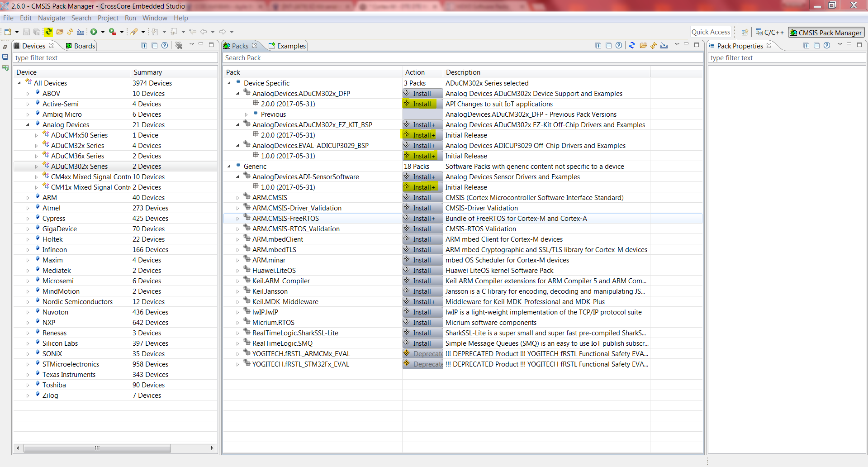The height and width of the screenshot is (467, 868).
Task: Click the Pack Properties filter text field
Action: 787,58
